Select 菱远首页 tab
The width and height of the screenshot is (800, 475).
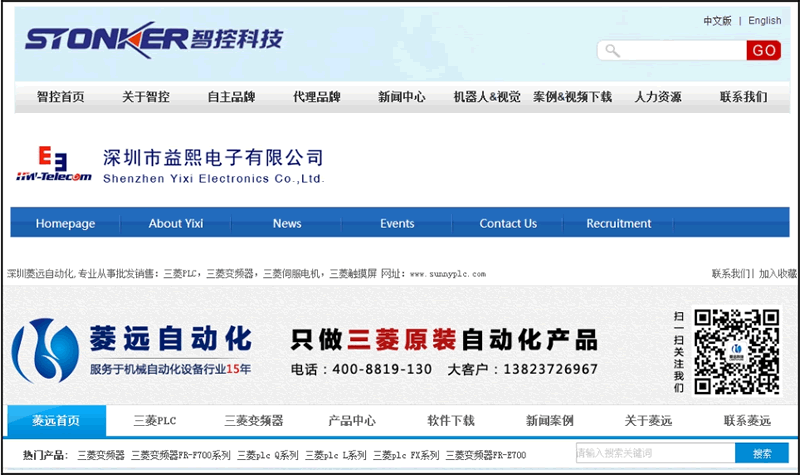tap(57, 420)
